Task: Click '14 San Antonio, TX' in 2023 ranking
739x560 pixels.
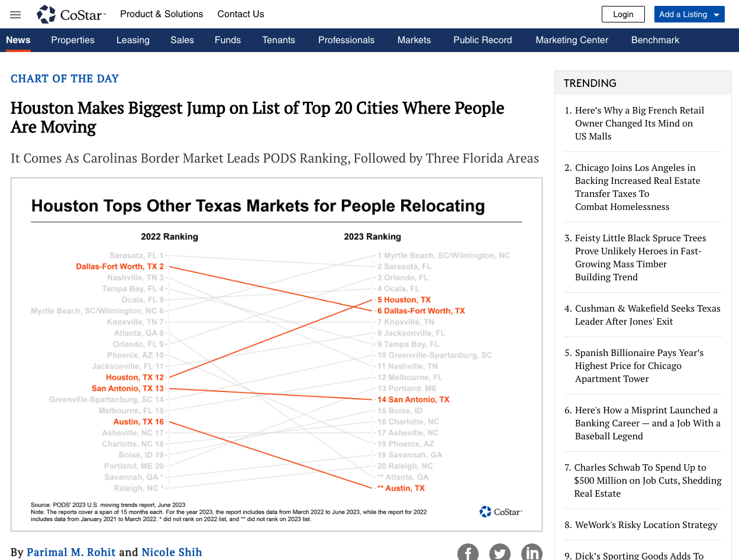Action: click(413, 400)
